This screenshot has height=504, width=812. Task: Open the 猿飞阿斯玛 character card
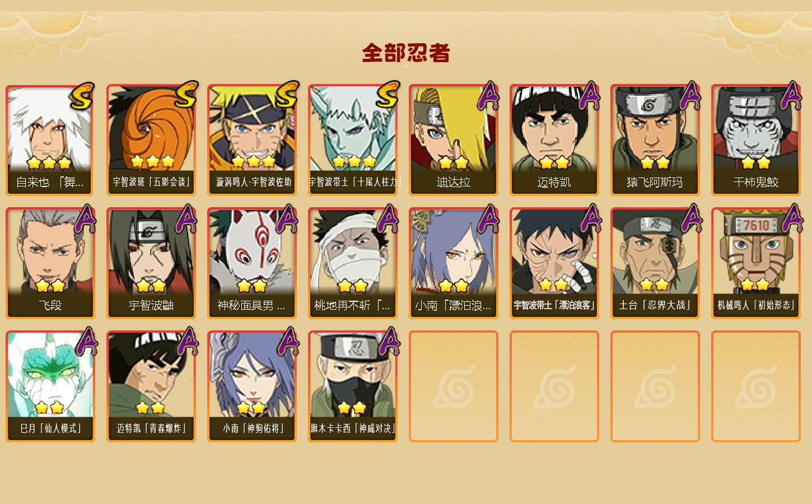pos(655,140)
